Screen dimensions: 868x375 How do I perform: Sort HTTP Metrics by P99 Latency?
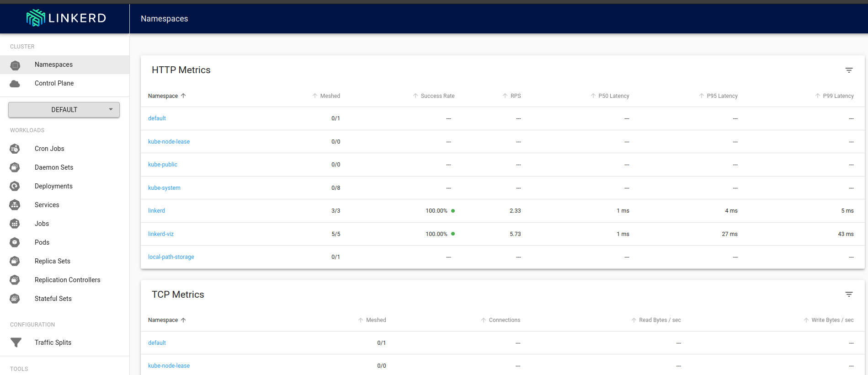[838, 96]
